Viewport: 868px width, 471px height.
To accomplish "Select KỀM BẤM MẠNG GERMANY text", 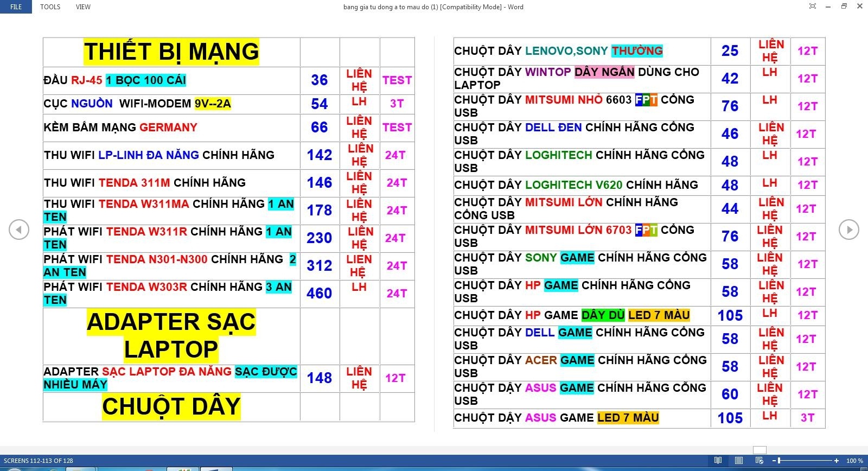I will click(120, 128).
